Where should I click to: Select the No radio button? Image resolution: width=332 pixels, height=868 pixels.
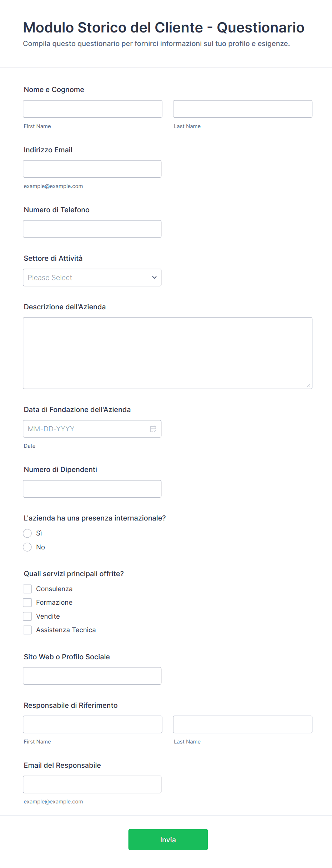tap(27, 547)
